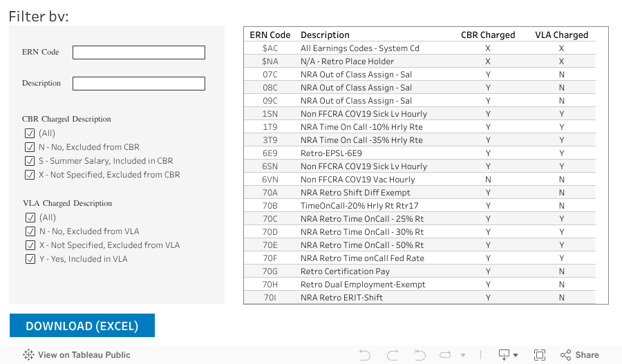This screenshot has height=364, width=622.
Task: Click the VLA Charged column header
Action: [x=561, y=35]
